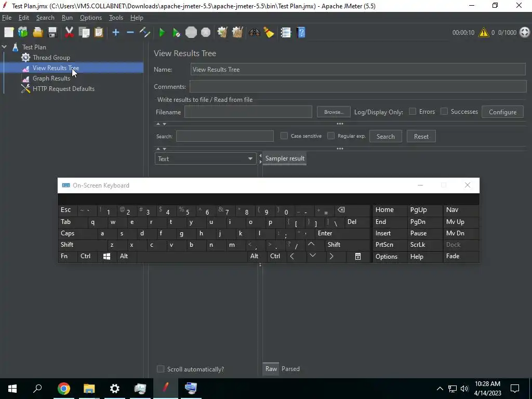Click the Open file folder toolbar icon
This screenshot has width=532, height=399.
click(x=37, y=33)
